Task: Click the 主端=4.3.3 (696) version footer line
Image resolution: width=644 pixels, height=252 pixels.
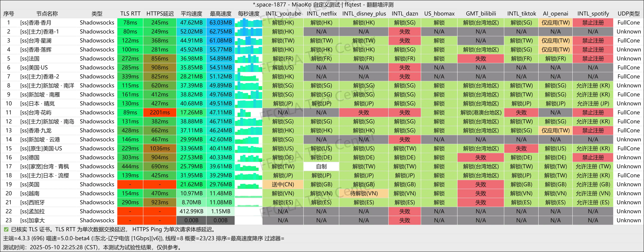Action: tap(143, 238)
